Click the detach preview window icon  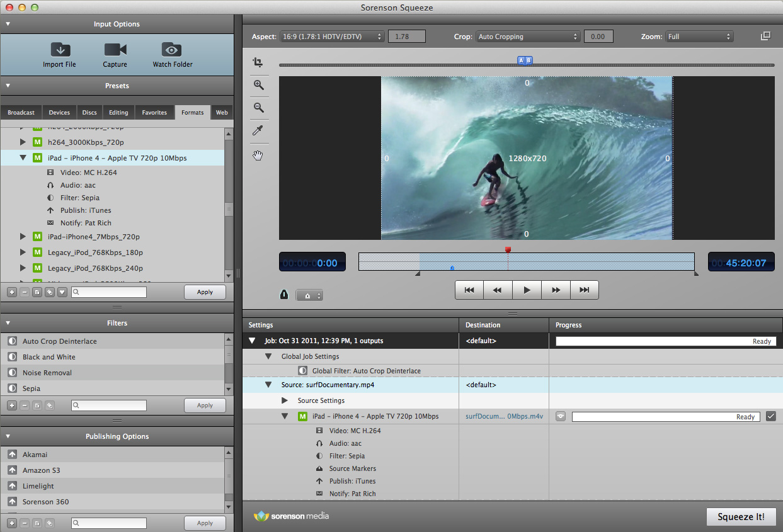(765, 37)
